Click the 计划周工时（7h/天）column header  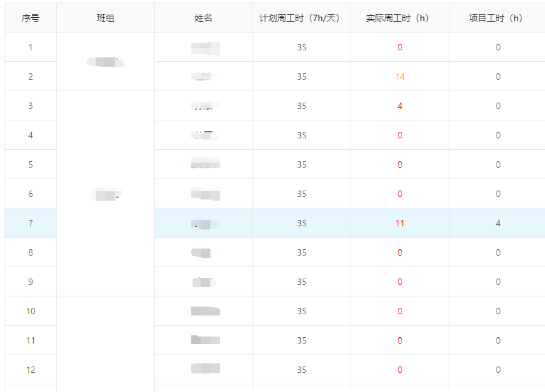pos(301,18)
